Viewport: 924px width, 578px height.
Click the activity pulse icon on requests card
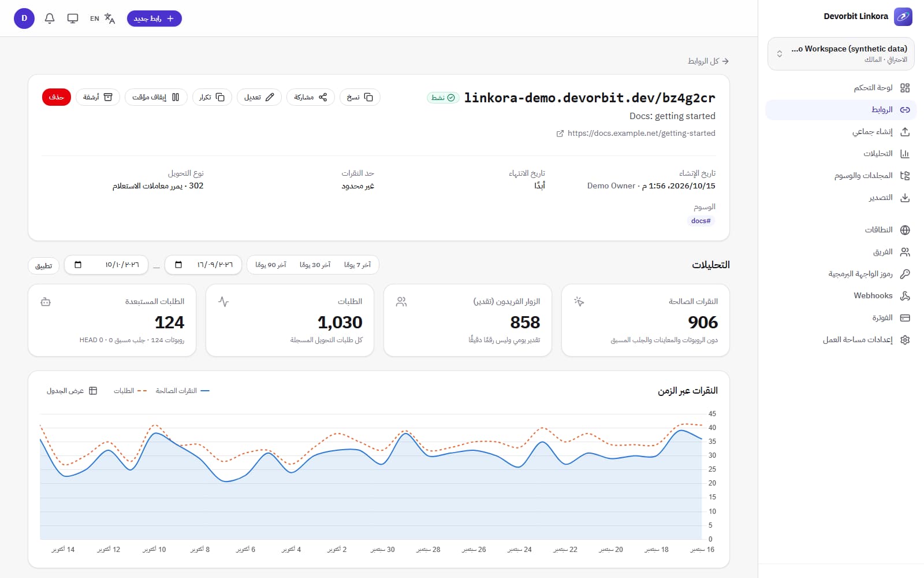pyautogui.click(x=223, y=302)
